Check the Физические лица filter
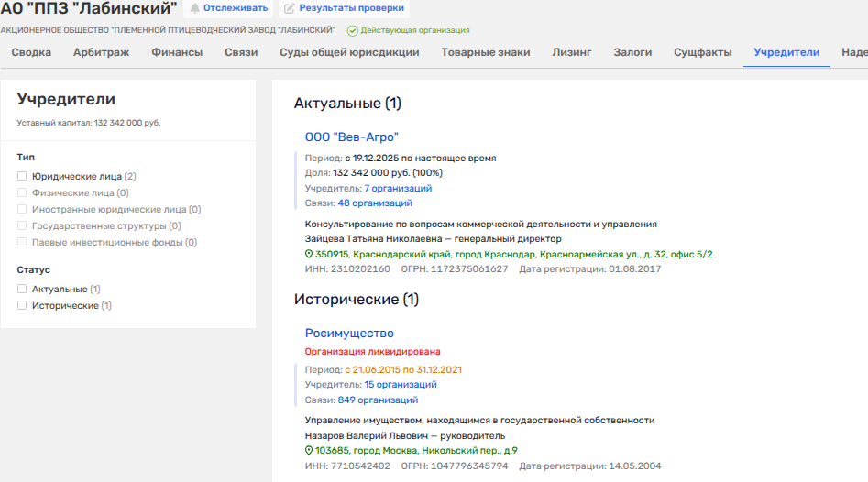Image resolution: width=868 pixels, height=482 pixels. 22,192
